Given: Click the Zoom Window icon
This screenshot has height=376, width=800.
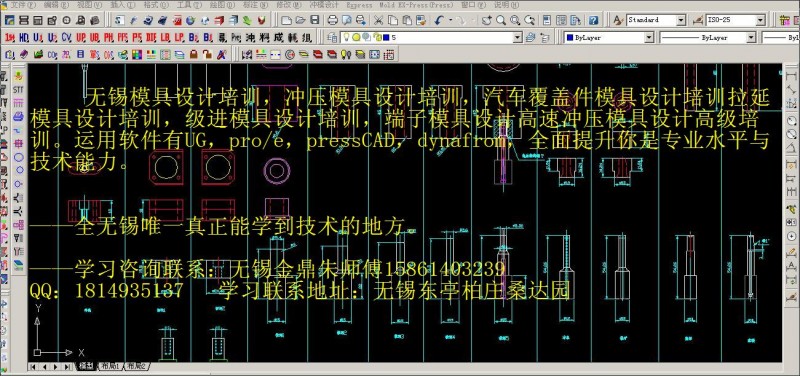Looking at the screenshot, I should (515, 20).
